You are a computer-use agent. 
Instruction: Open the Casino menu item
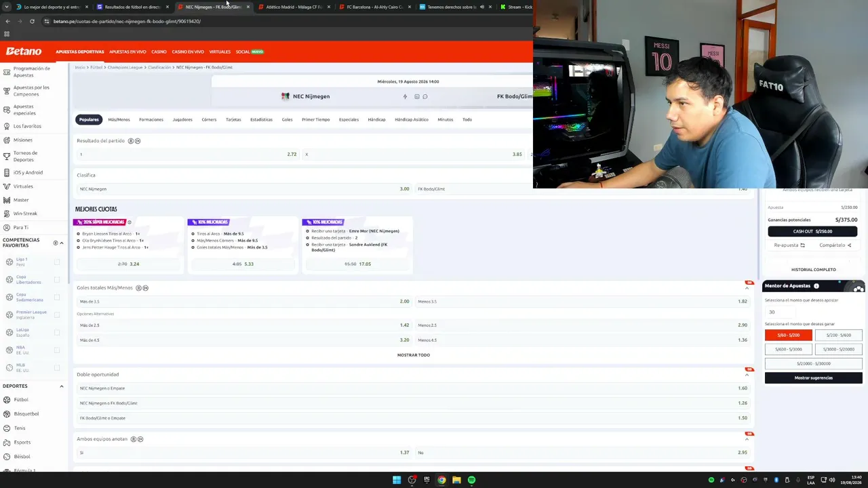pyautogui.click(x=159, y=52)
